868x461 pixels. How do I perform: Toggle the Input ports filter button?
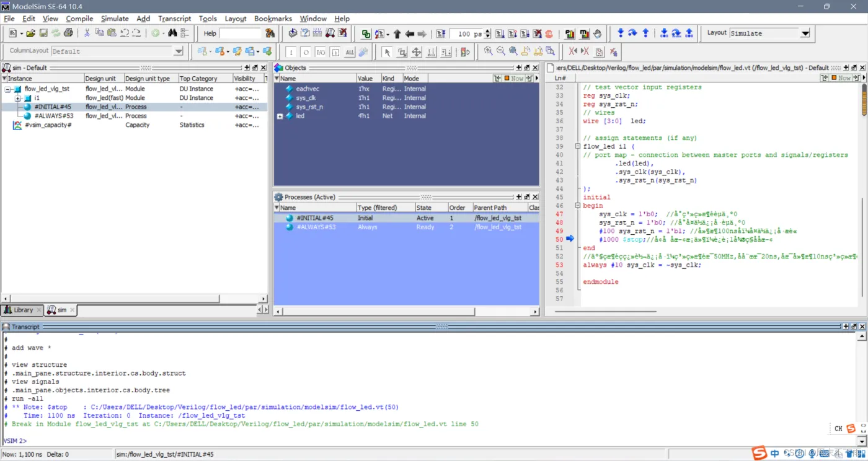coord(291,52)
